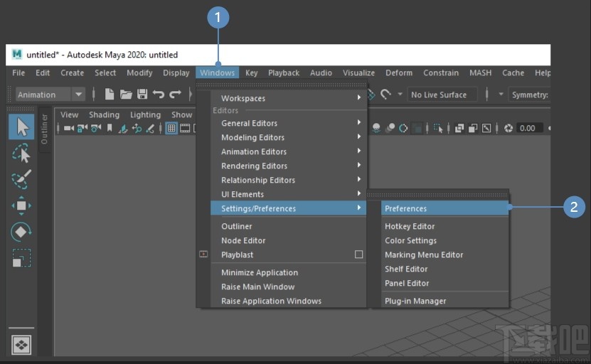Open the Animation menu set dropdown

coord(50,95)
